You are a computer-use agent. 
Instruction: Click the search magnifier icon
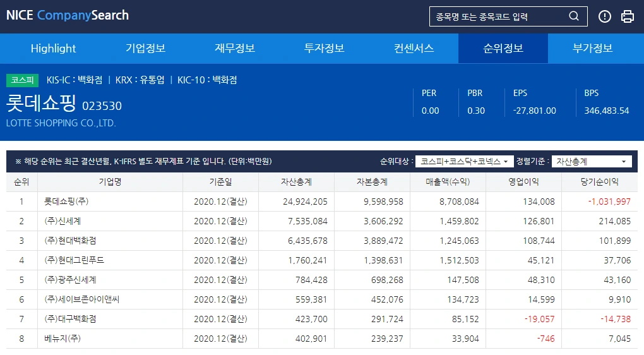(574, 16)
